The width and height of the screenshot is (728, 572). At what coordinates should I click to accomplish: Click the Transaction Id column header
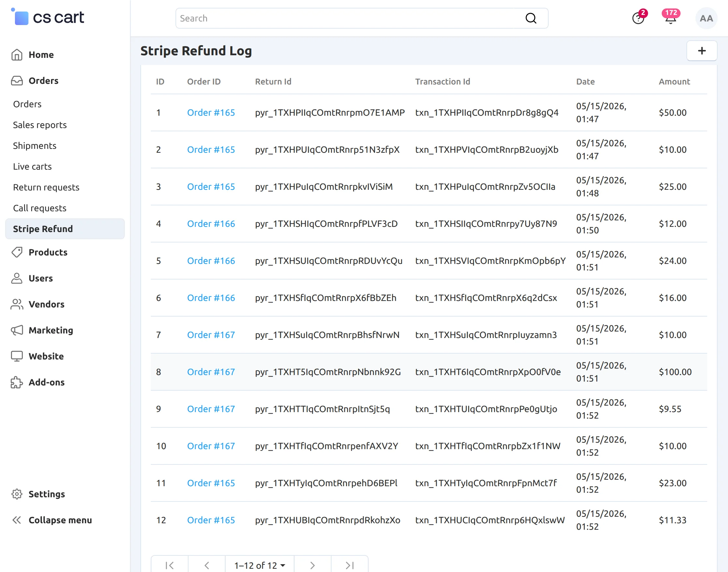coord(443,82)
